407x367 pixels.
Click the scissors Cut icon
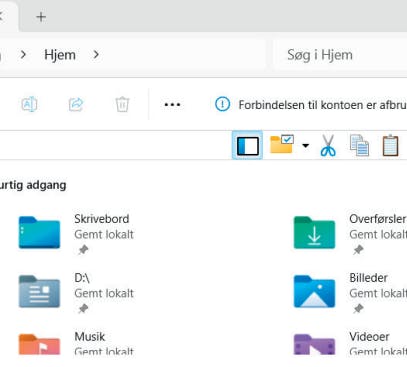pyautogui.click(x=328, y=145)
